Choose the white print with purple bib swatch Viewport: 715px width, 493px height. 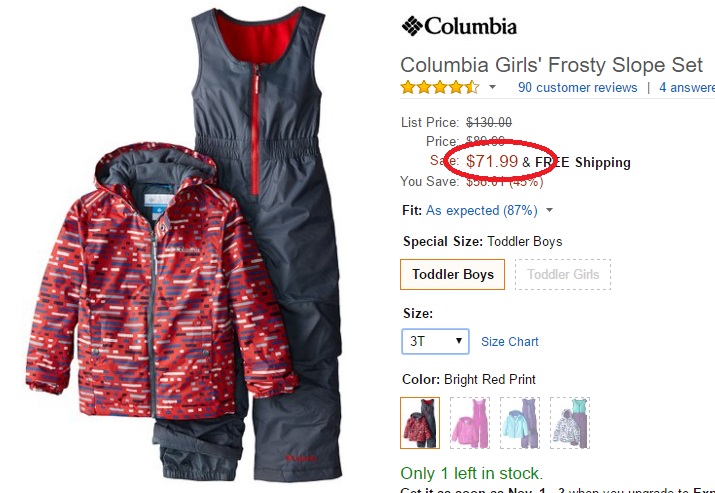point(570,423)
